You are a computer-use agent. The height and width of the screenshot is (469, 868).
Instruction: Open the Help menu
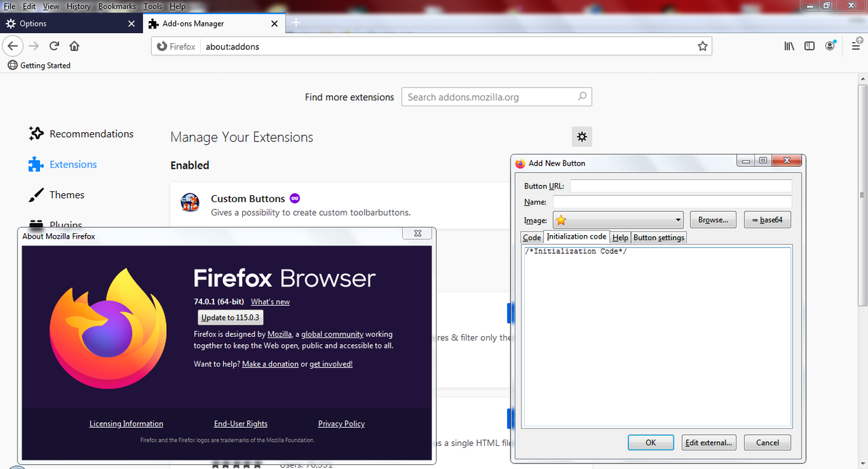pos(177,6)
